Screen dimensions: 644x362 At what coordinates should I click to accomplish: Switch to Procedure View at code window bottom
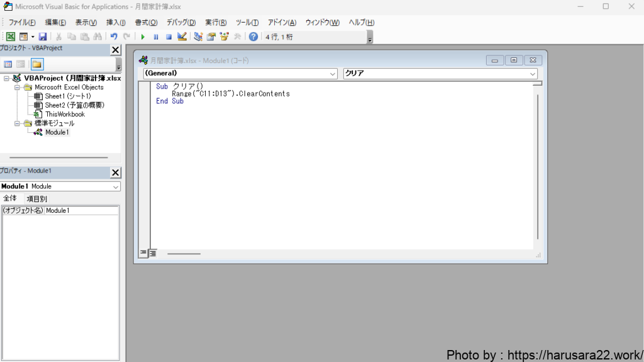coord(143,253)
